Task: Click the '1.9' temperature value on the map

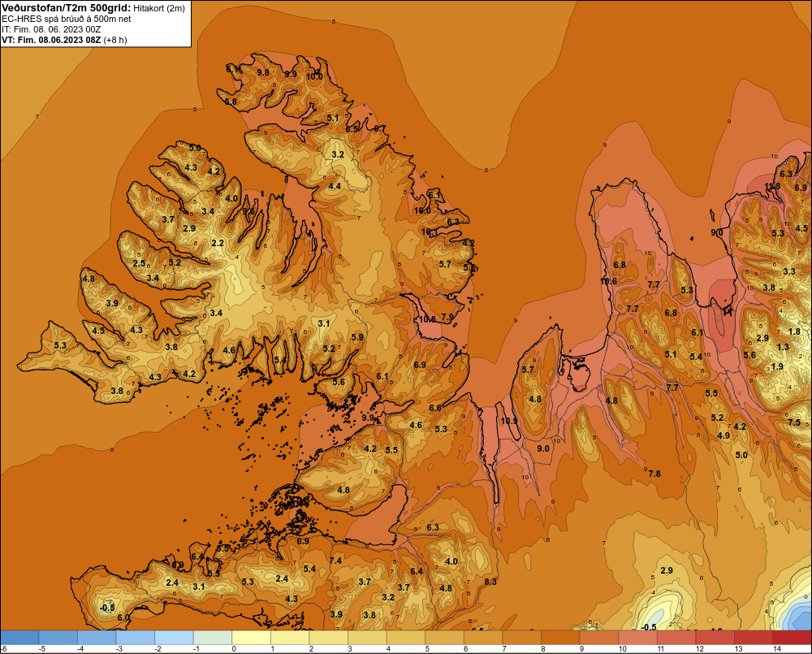Action: coord(777,366)
